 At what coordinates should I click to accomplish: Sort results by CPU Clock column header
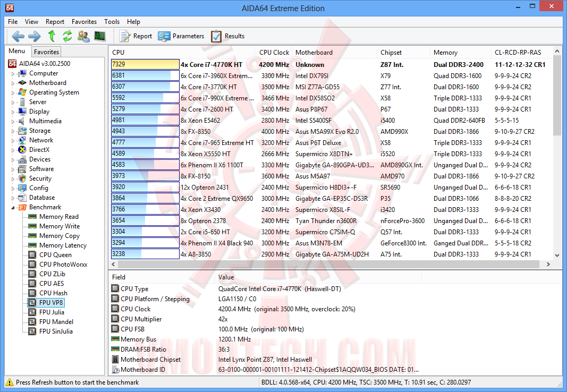(274, 53)
